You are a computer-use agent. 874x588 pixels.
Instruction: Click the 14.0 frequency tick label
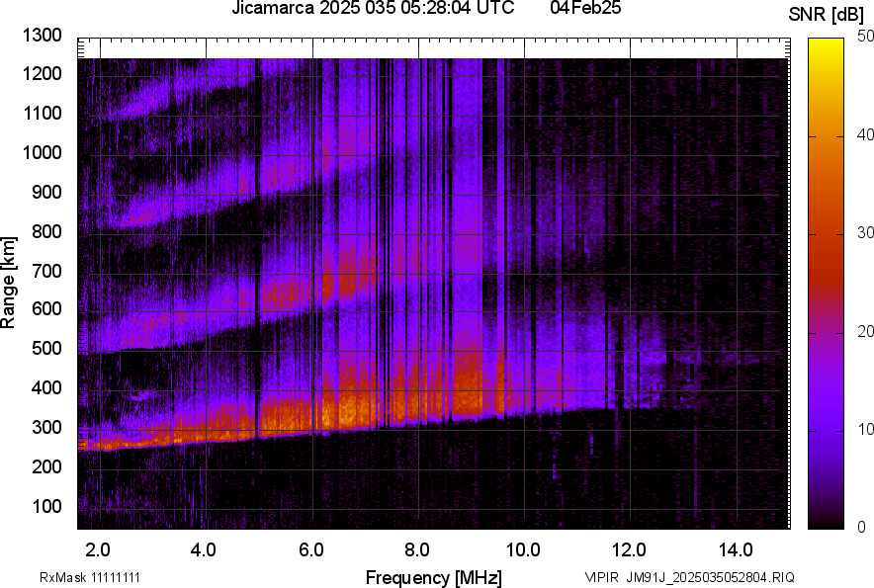point(737,549)
